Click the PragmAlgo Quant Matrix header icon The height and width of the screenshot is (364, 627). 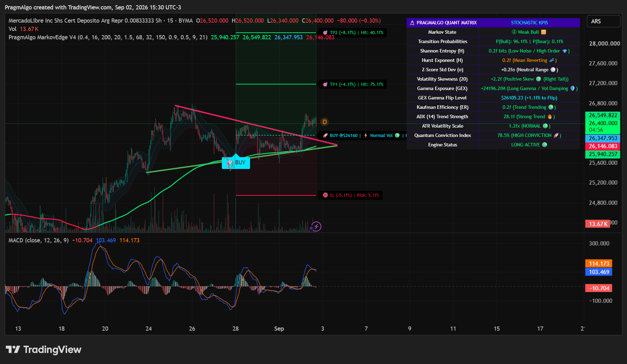tap(412, 23)
